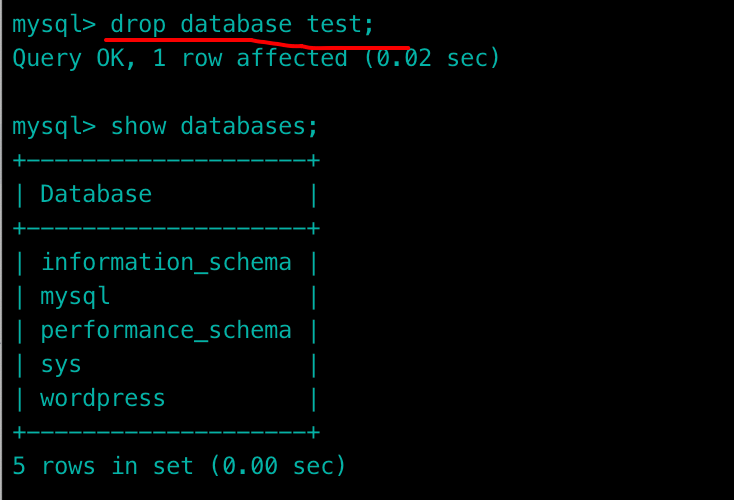Select the wordpress database row

[103, 398]
